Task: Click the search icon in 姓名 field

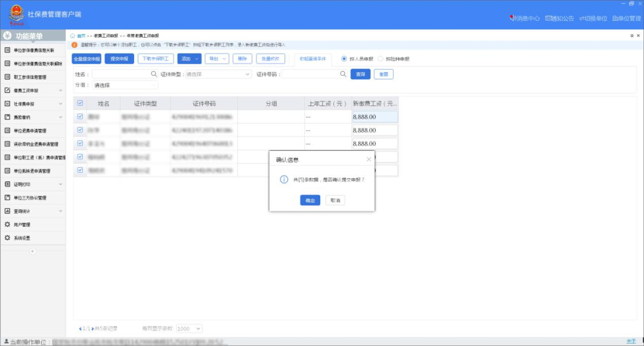Action: point(154,74)
